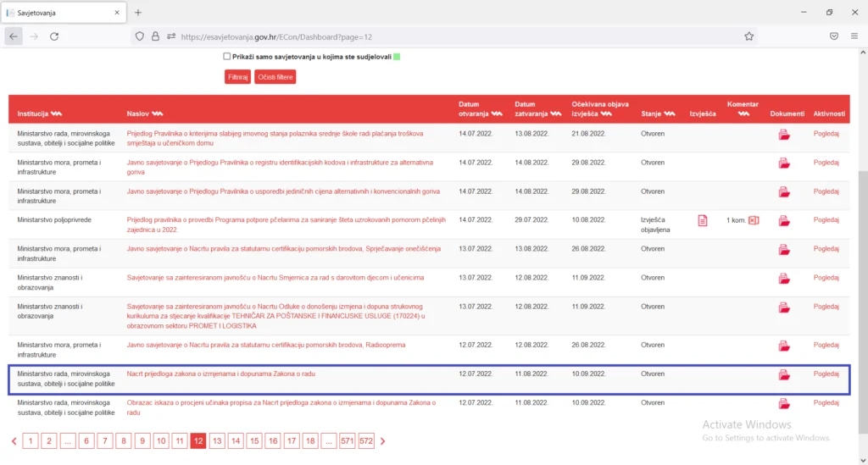This screenshot has width=868, height=465.
Task: Click the green legend color square
Action: (x=397, y=57)
